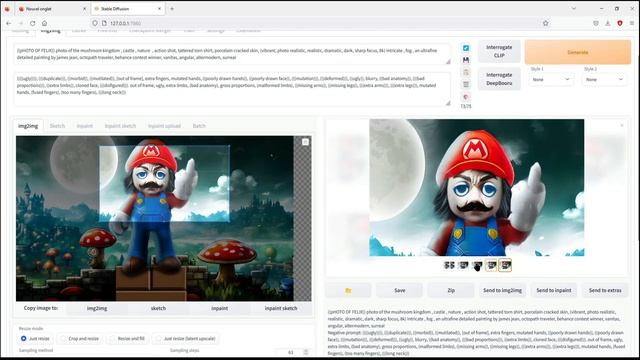Click the Send to img2img button

502,290
